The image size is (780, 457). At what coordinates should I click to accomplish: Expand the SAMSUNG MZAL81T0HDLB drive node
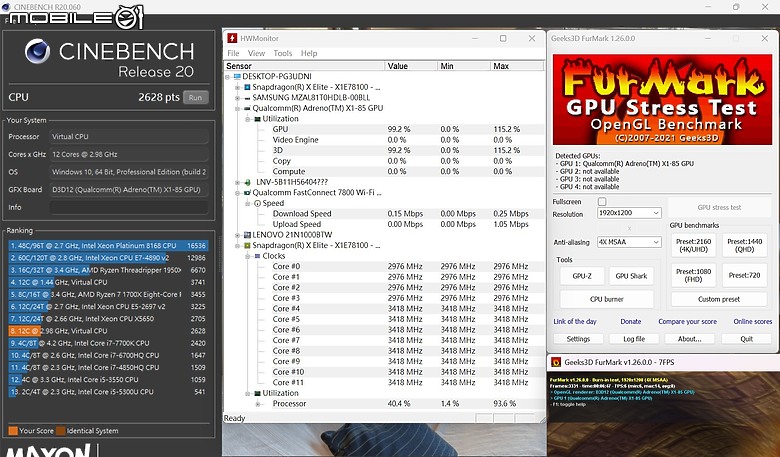point(238,97)
